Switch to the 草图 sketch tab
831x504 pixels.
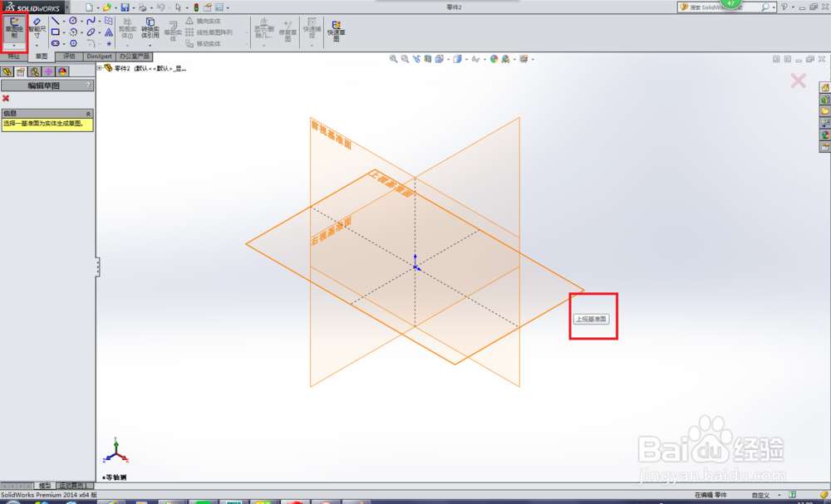coord(42,56)
